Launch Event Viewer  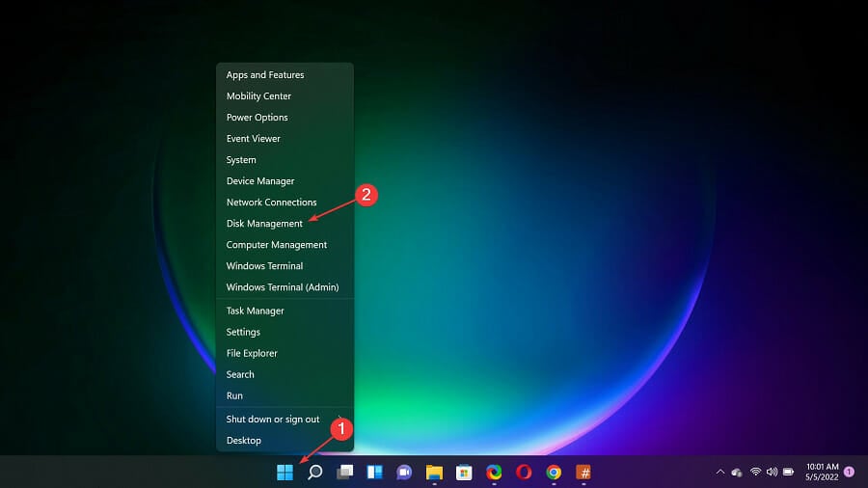(x=285, y=138)
